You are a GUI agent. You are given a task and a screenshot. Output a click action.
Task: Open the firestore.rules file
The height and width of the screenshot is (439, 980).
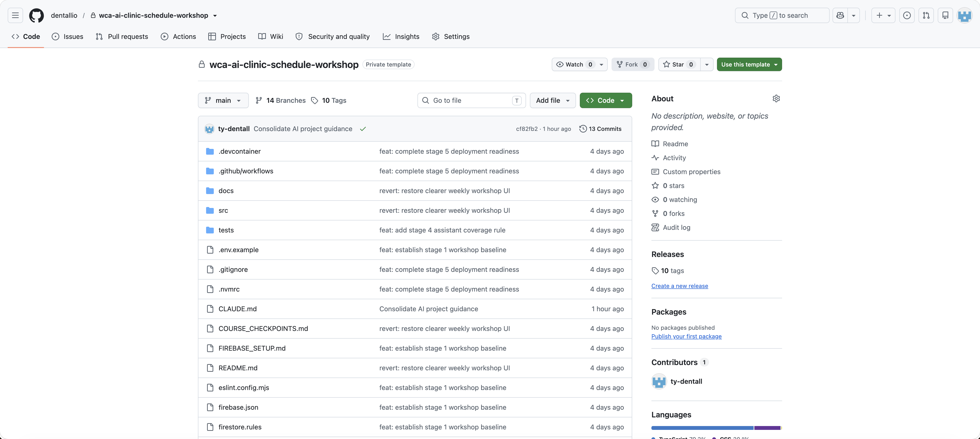tap(240, 427)
